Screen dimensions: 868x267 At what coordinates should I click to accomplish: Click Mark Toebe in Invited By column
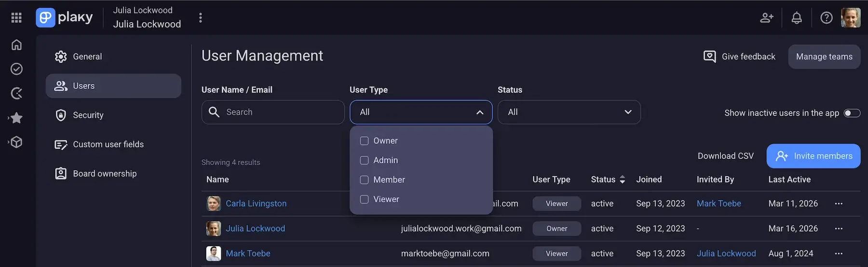click(719, 204)
